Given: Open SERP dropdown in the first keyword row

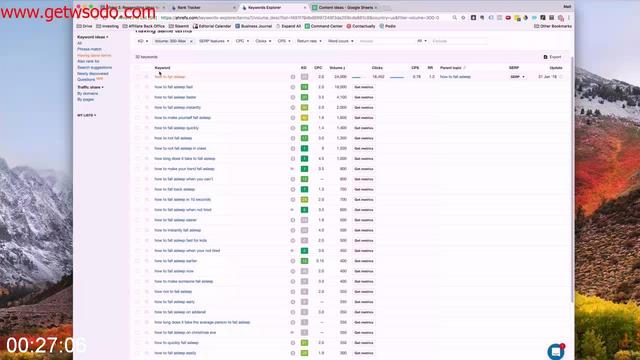Looking at the screenshot, I should tap(517, 77).
